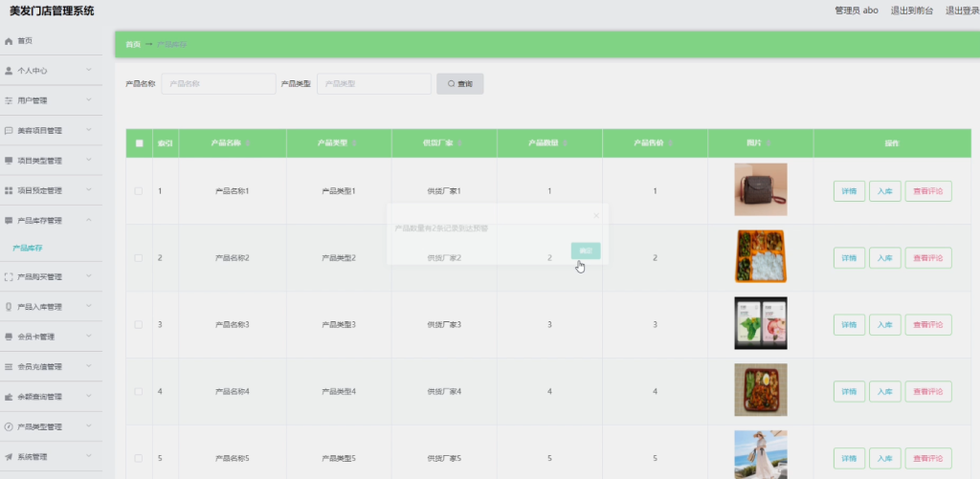
Task: Click the chat icon for 美容项目管理
Action: point(9,131)
